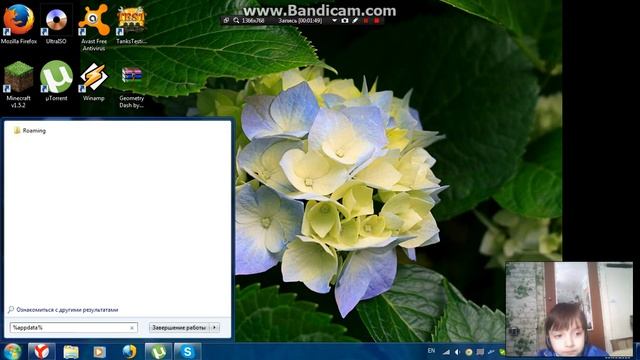Open Windows Media Player taskbar icon
The image size is (640, 360).
click(x=100, y=351)
